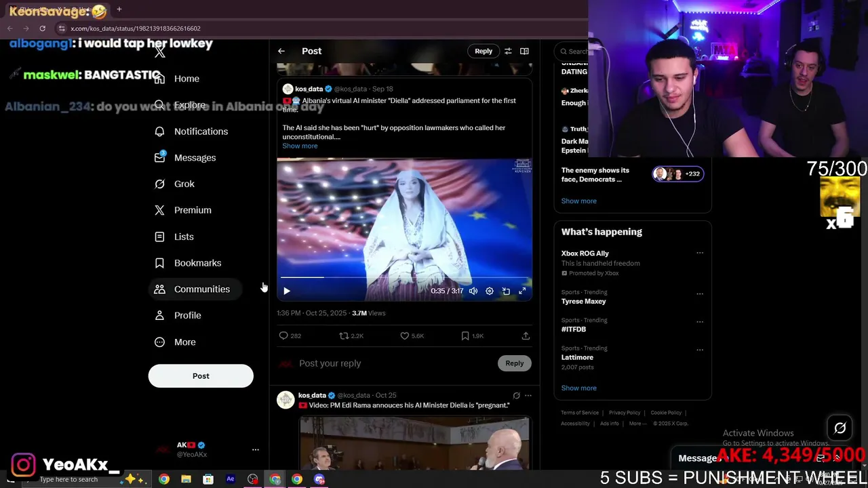Image resolution: width=868 pixels, height=488 pixels.
Task: Open Premium in X sidebar
Action: [x=183, y=210]
